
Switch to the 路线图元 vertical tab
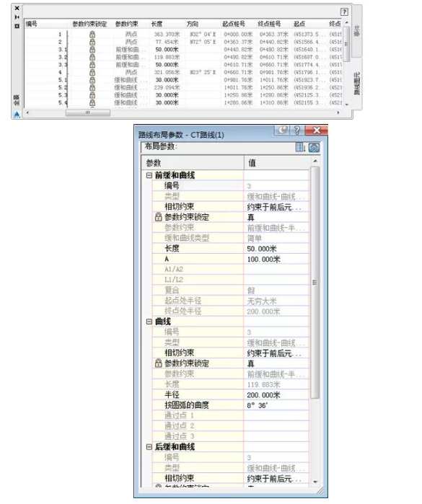coord(356,84)
